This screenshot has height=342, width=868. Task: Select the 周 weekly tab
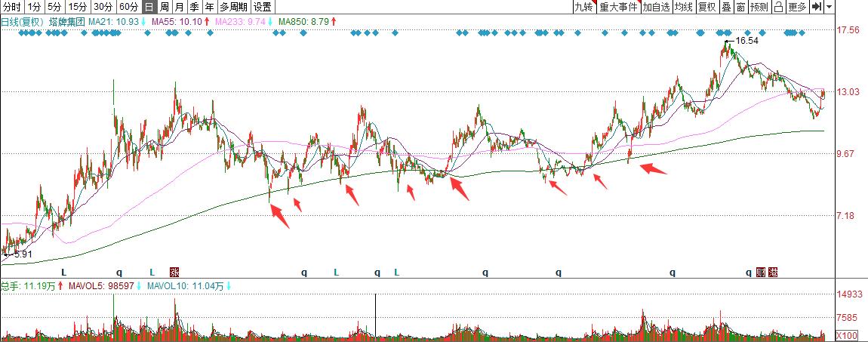coord(165,8)
